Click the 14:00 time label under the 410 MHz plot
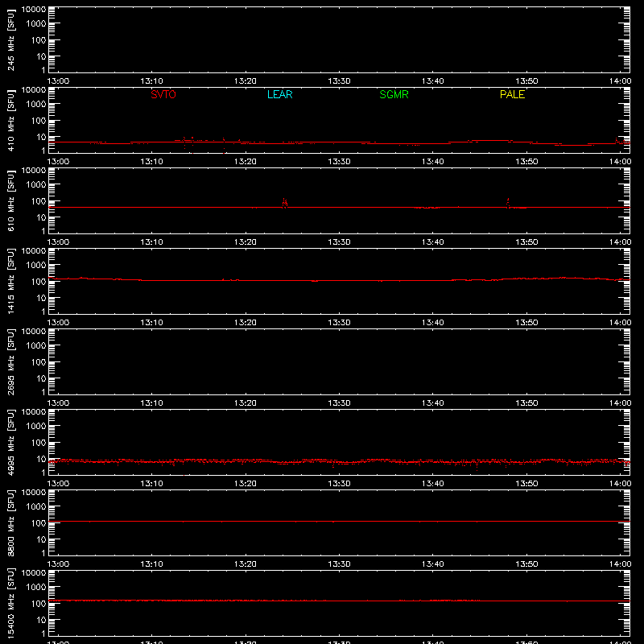This screenshot has width=644, height=644. coord(620,162)
